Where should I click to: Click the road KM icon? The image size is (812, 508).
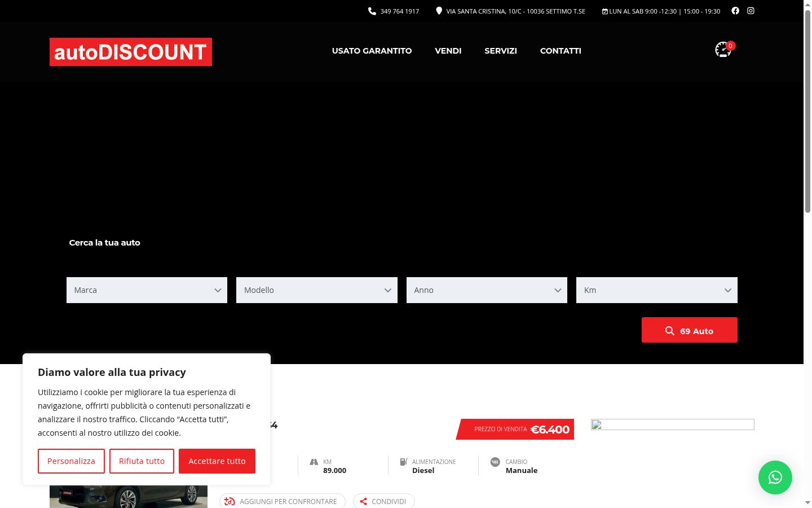314,462
